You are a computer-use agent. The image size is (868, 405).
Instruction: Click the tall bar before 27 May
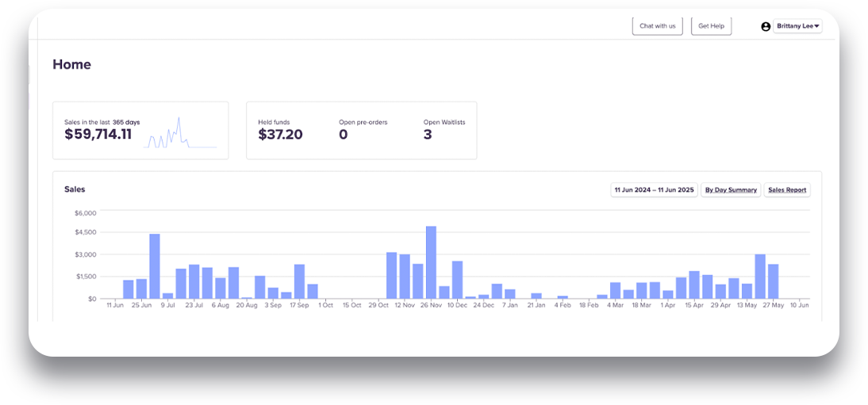(x=761, y=277)
